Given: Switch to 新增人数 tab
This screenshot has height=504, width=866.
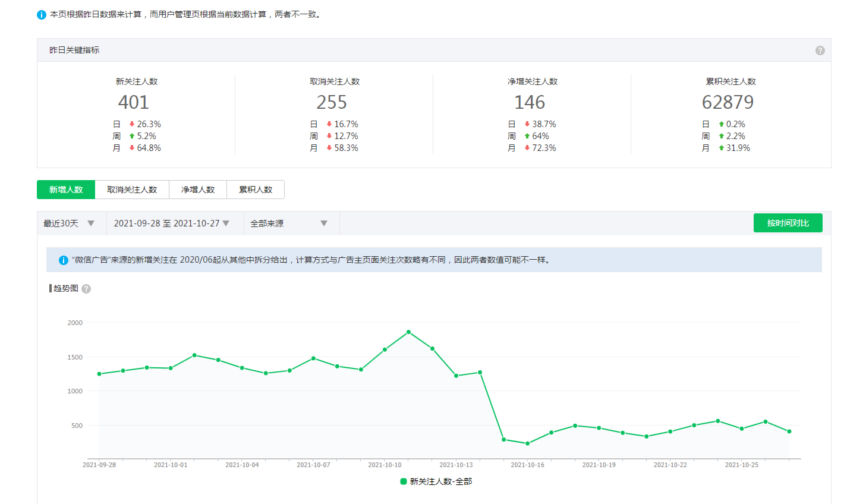Looking at the screenshot, I should pyautogui.click(x=66, y=190).
